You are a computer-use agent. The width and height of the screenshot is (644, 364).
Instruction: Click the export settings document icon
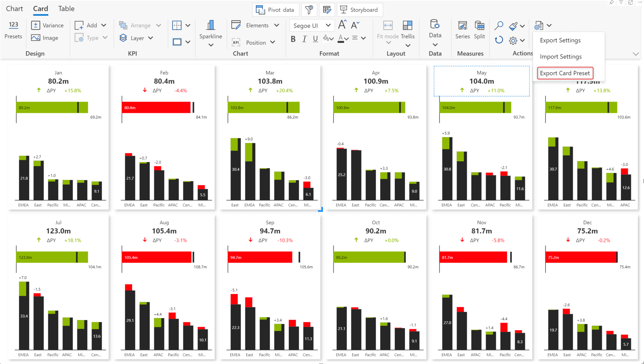pos(539,25)
